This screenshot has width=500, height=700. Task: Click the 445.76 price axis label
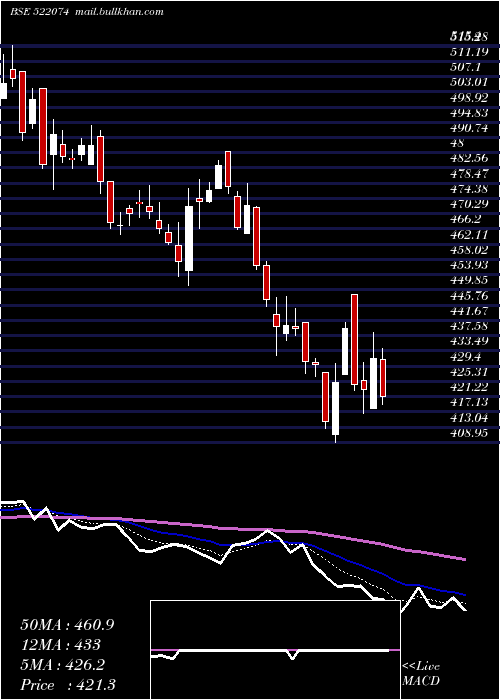point(468,295)
